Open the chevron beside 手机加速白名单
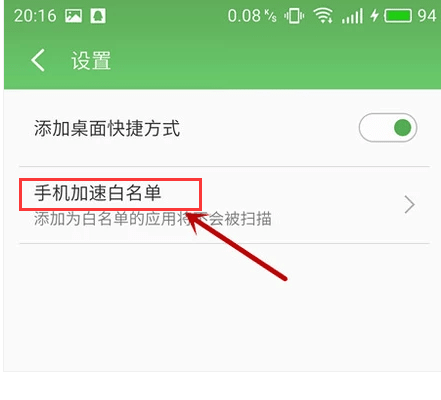441x400 pixels. pyautogui.click(x=409, y=204)
